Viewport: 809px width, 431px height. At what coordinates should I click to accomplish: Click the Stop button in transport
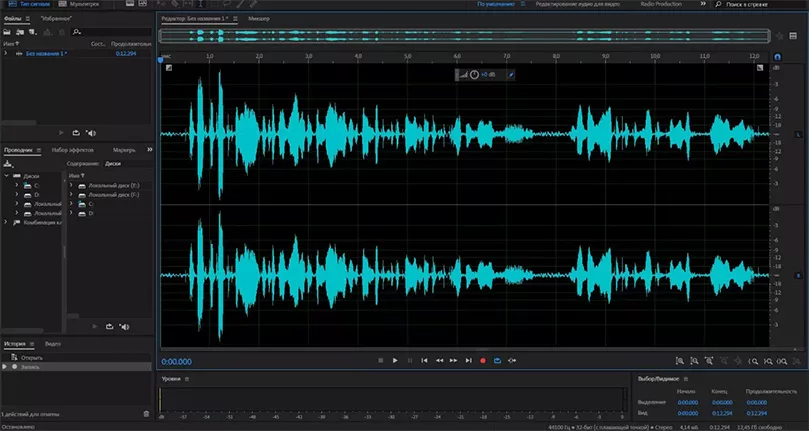[x=380, y=360]
